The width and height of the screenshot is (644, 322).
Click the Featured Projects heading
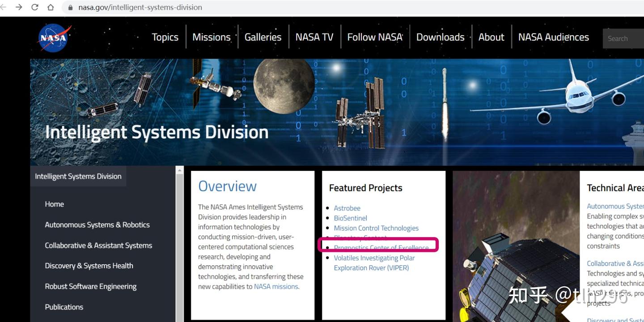(x=366, y=188)
